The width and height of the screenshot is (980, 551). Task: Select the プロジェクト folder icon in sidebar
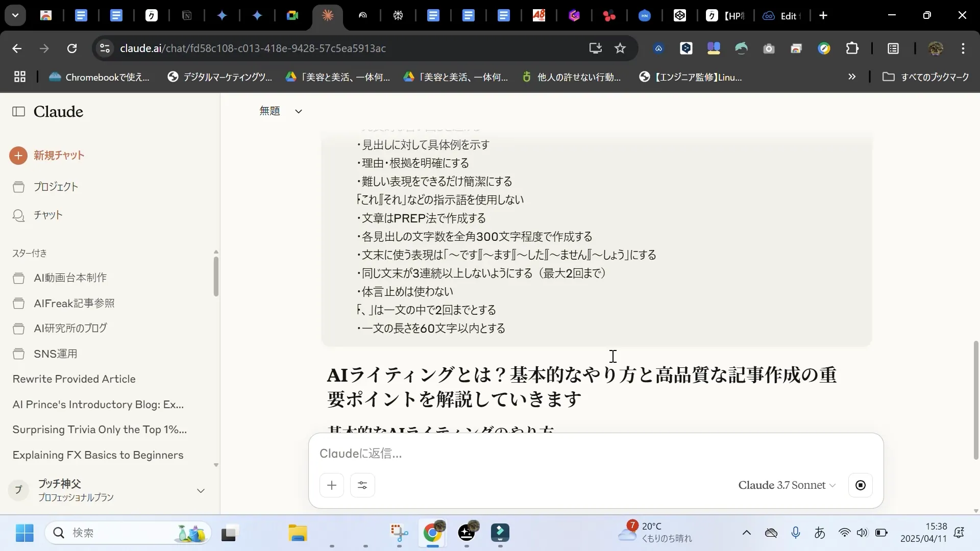pyautogui.click(x=19, y=187)
